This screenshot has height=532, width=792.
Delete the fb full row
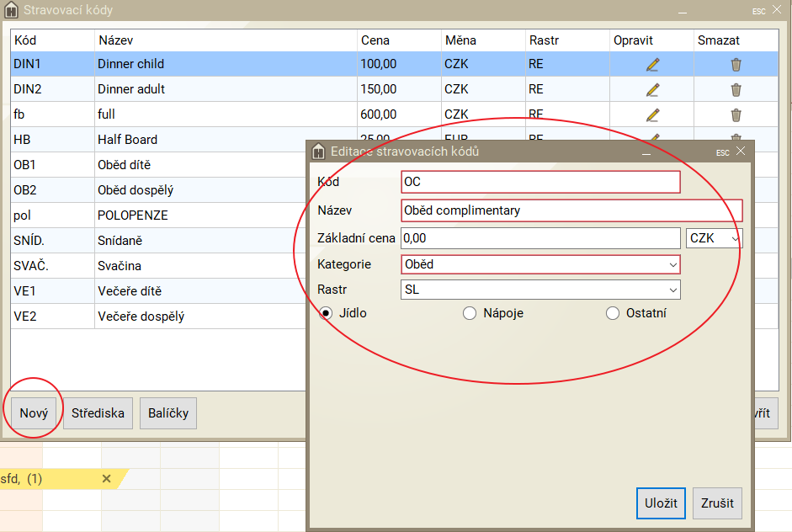(x=736, y=114)
